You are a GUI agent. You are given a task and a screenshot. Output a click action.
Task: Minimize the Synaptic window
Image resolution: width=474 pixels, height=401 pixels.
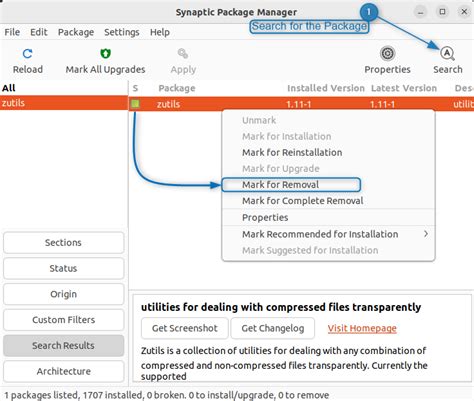[421, 12]
